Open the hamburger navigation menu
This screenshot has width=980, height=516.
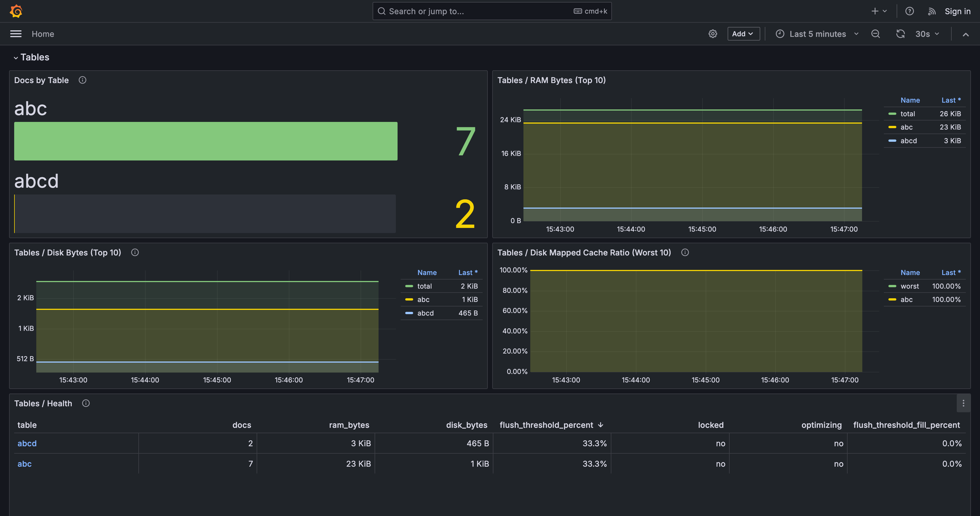(x=16, y=34)
